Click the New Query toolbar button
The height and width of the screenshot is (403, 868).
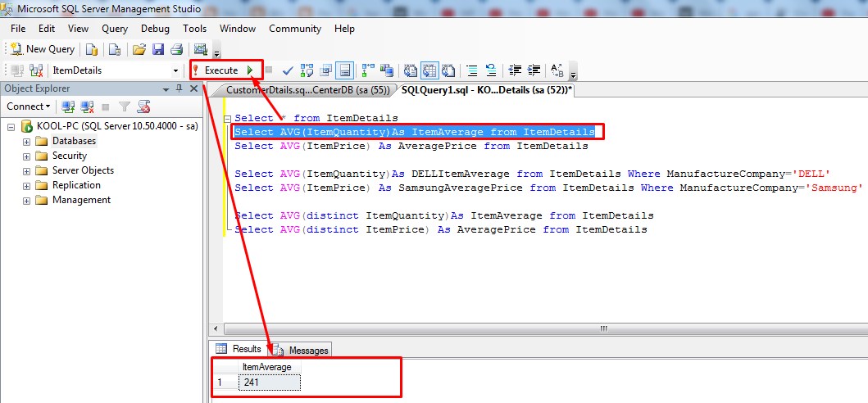42,49
